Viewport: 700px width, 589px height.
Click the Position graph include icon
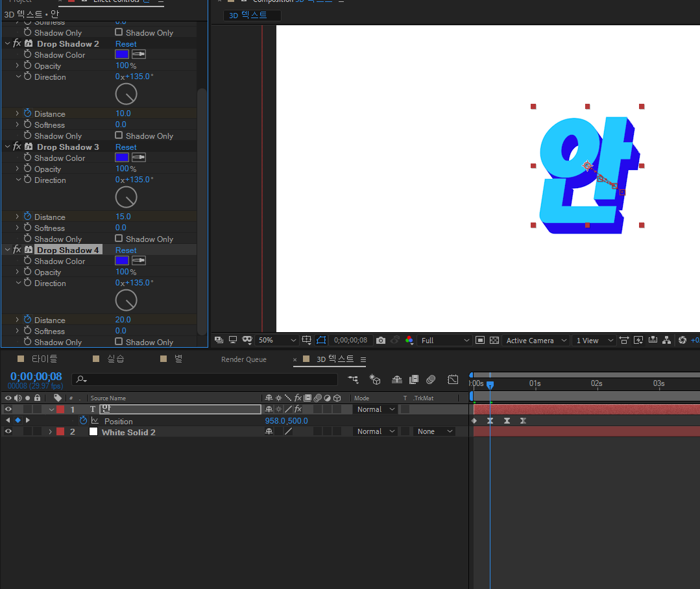[95, 421]
